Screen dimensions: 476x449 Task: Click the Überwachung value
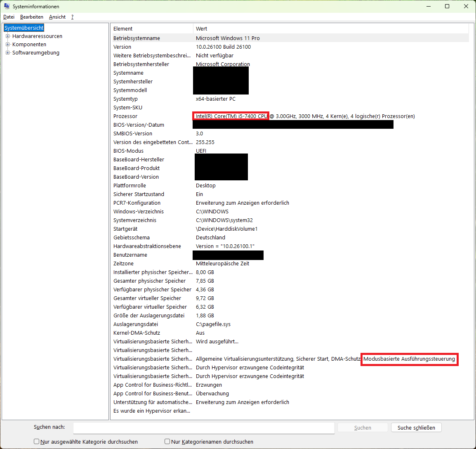point(212,393)
